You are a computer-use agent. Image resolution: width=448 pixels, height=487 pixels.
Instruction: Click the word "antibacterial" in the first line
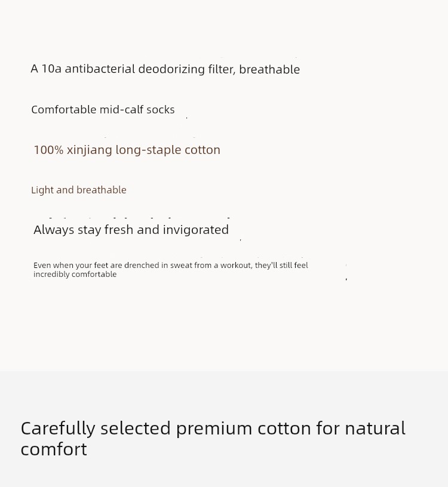point(100,69)
